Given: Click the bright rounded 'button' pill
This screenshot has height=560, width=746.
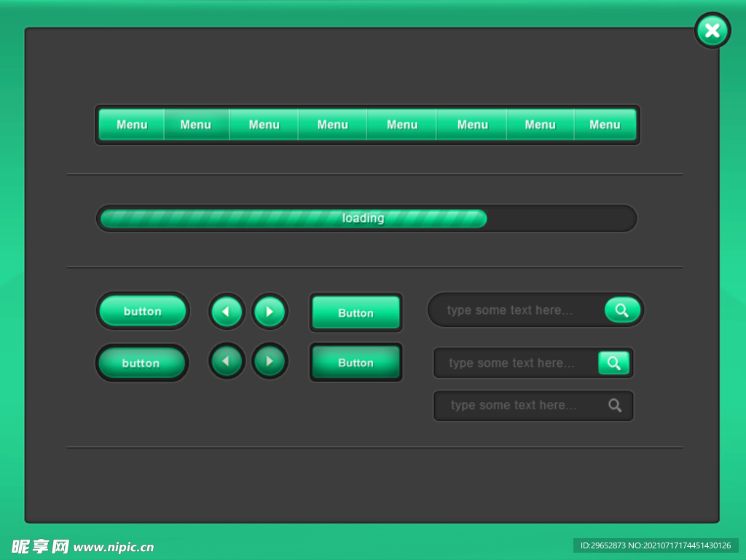Looking at the screenshot, I should [143, 311].
